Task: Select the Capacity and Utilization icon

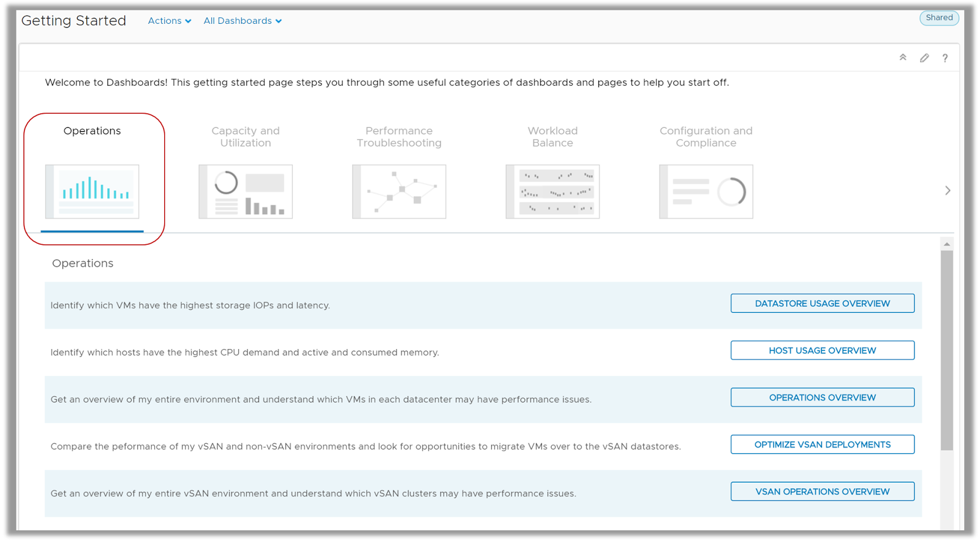Action: (246, 191)
